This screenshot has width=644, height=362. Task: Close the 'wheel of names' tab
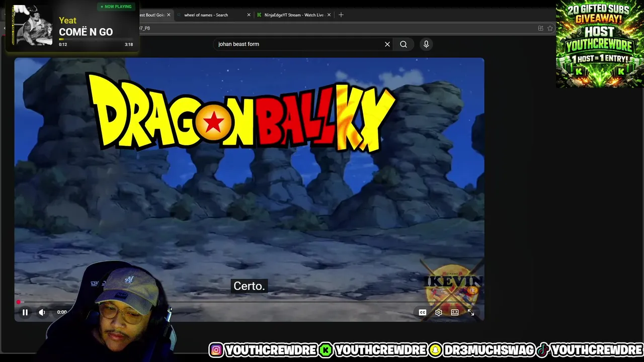pos(249,15)
